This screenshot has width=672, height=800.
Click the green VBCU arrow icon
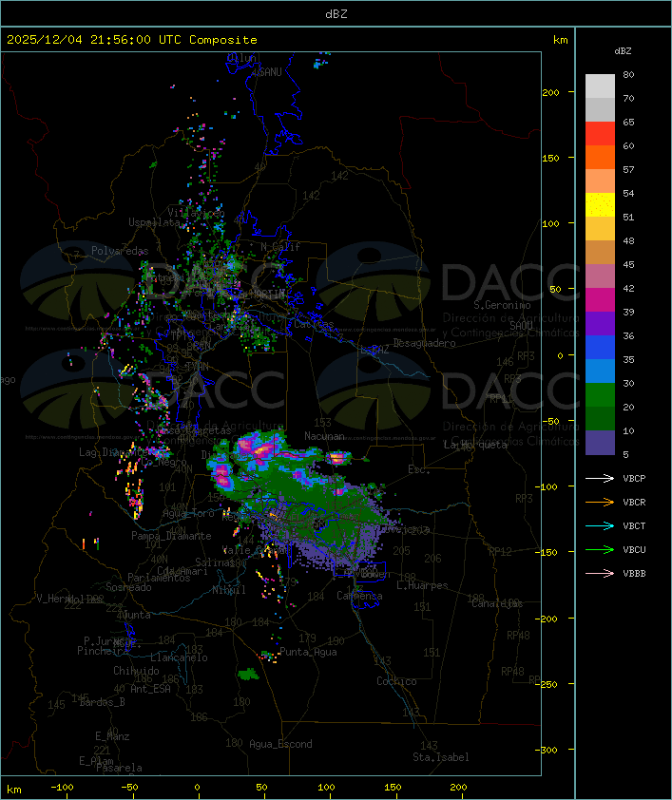pos(600,549)
